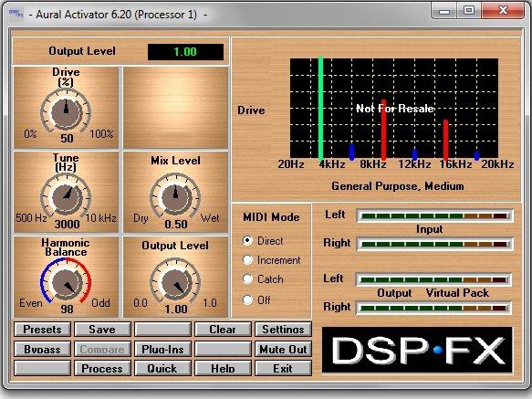The width and height of the screenshot is (532, 399).
Task: Click the Drive value 50
Action: 67,138
